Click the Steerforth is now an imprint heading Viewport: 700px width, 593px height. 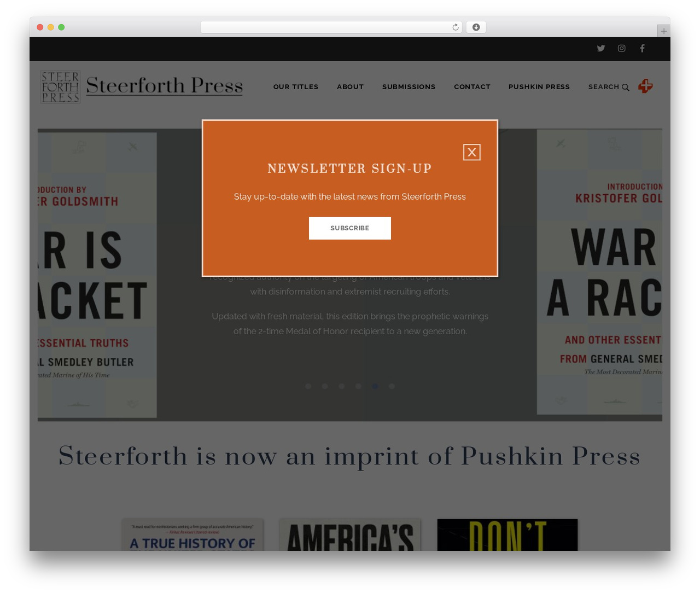(x=349, y=456)
